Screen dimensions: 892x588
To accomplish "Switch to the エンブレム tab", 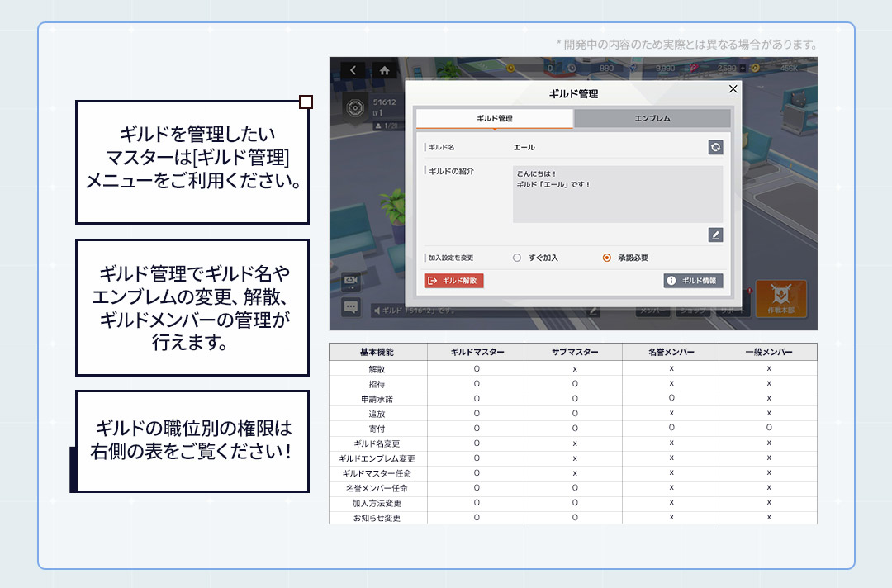I will [x=652, y=118].
